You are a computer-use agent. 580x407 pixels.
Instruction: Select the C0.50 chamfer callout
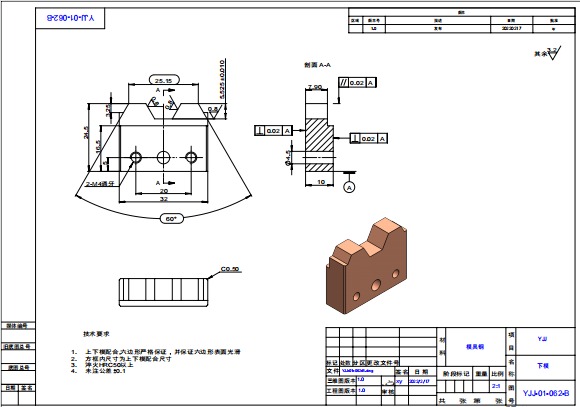[x=230, y=269]
